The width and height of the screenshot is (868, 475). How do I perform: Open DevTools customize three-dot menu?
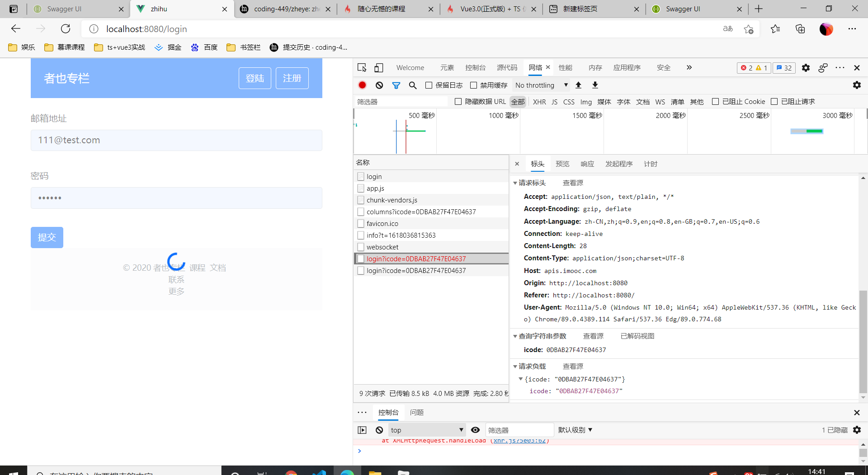(840, 68)
